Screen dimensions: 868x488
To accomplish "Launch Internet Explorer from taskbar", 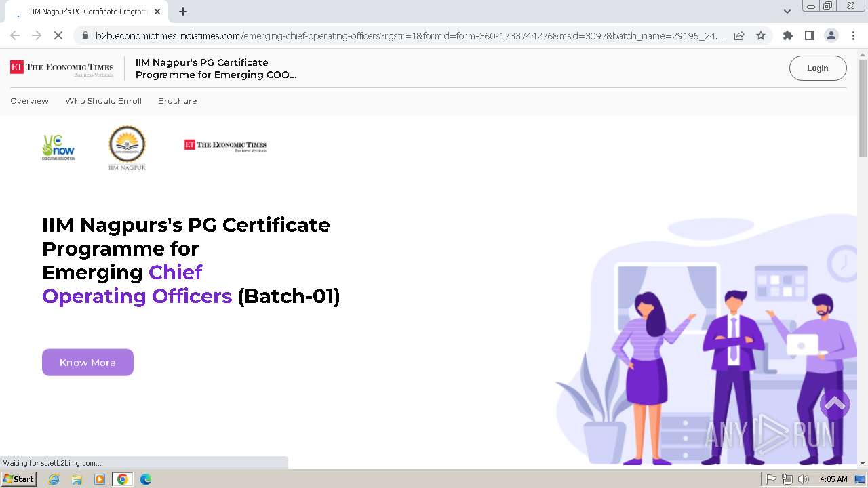I will tap(54, 479).
